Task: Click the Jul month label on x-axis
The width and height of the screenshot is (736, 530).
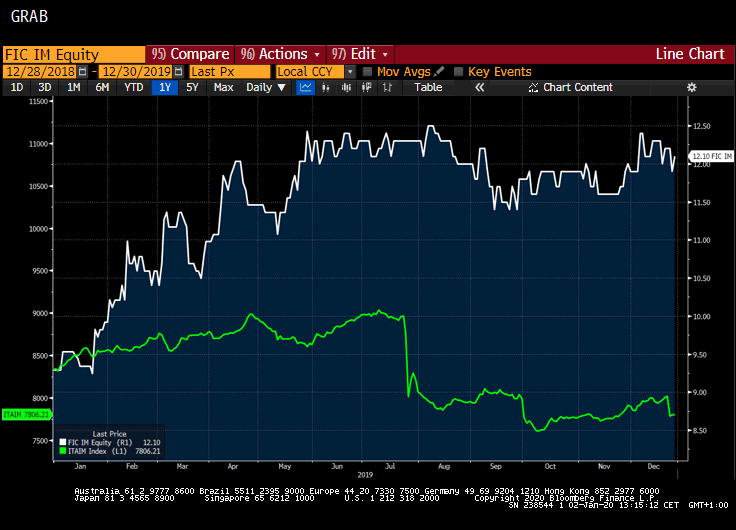Action: pyautogui.click(x=390, y=466)
